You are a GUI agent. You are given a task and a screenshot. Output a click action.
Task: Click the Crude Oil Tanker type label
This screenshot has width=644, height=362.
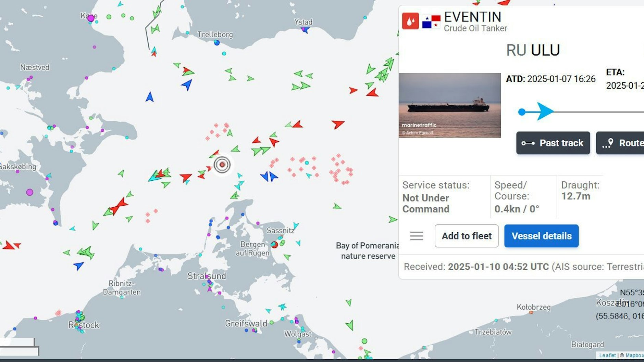(475, 28)
